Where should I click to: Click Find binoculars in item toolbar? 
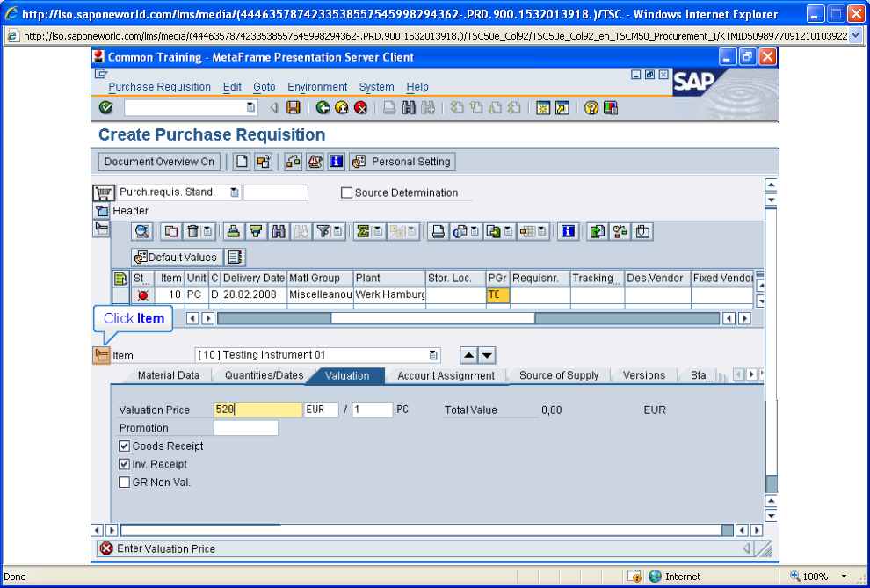point(278,231)
